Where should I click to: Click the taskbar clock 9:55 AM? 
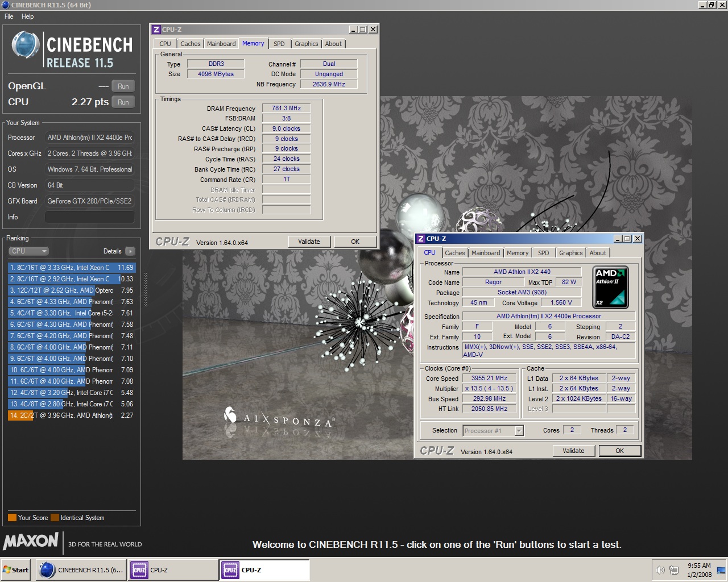699,566
